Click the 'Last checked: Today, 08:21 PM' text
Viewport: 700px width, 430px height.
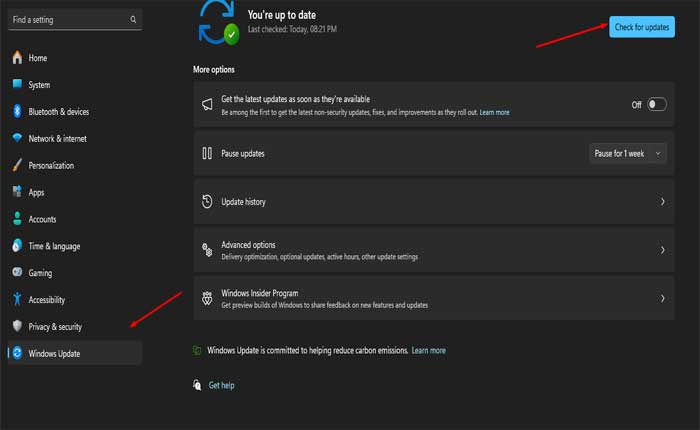(x=292, y=29)
